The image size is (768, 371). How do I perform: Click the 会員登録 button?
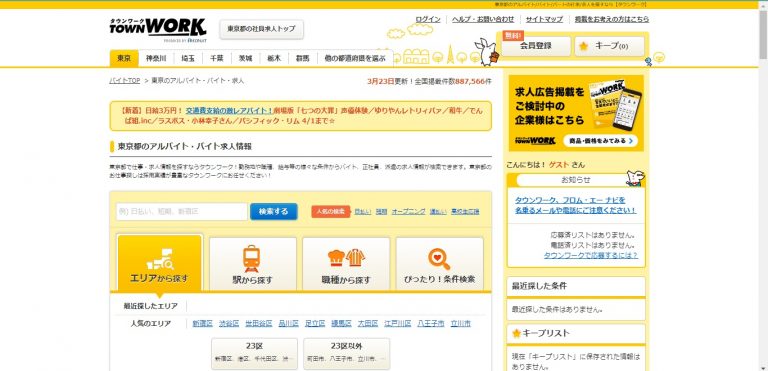(x=535, y=46)
